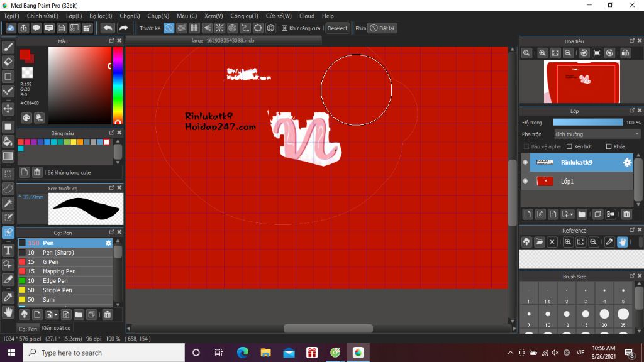Select the eyedropper in the Reference panel
644x362 pixels.
pos(609,242)
